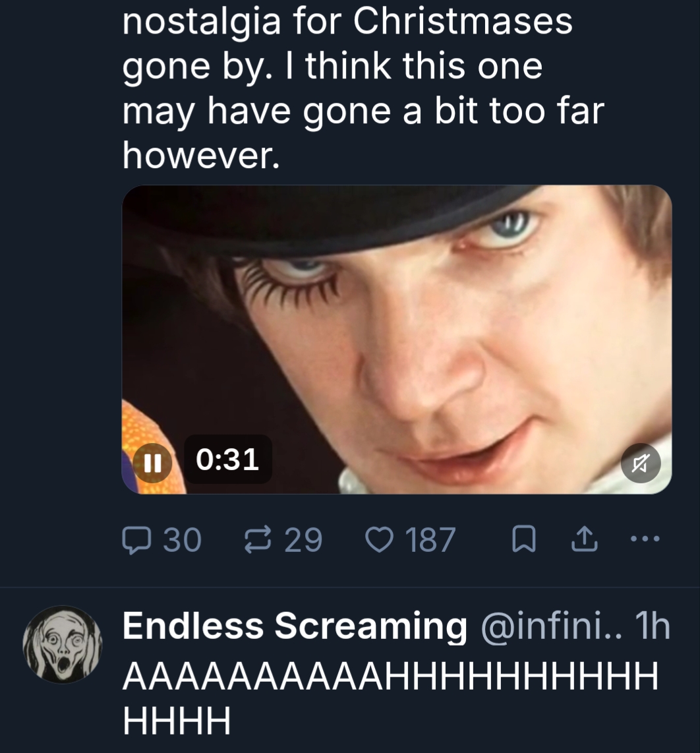The width and height of the screenshot is (700, 753).
Task: Click the 0:31 video time indicator
Action: click(227, 459)
